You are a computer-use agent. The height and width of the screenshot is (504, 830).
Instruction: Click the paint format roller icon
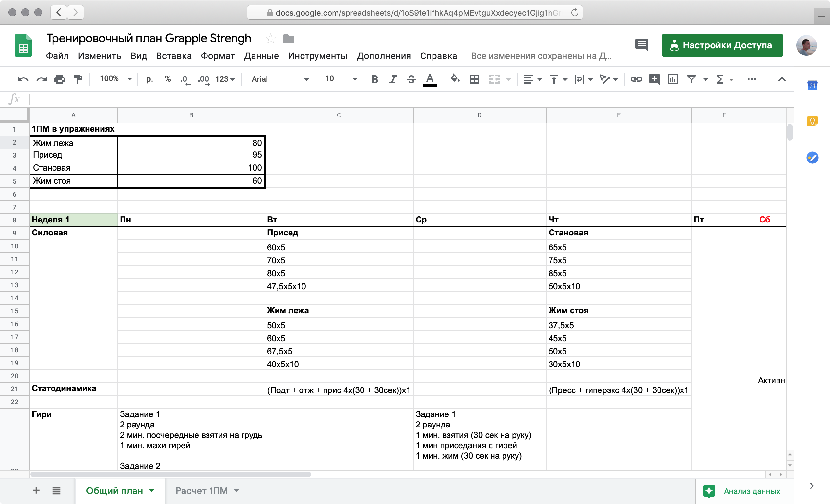click(78, 79)
